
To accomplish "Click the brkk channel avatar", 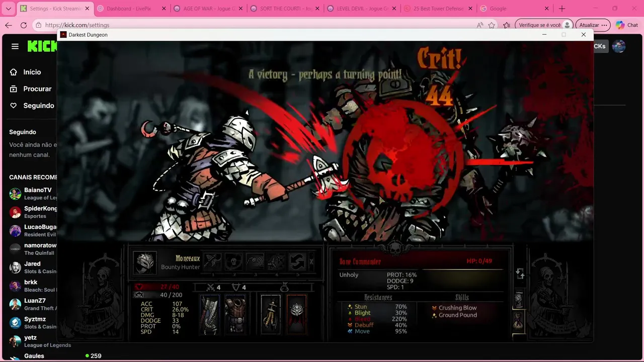I will point(15,286).
